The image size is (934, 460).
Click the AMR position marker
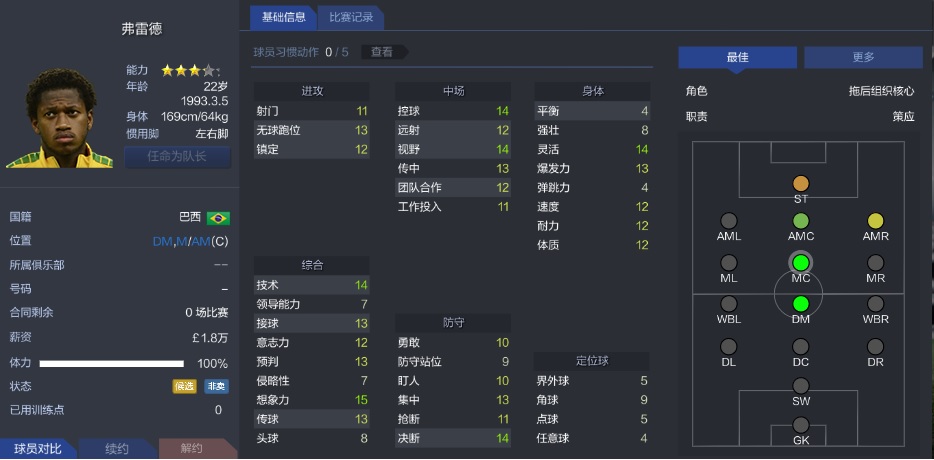(x=876, y=221)
